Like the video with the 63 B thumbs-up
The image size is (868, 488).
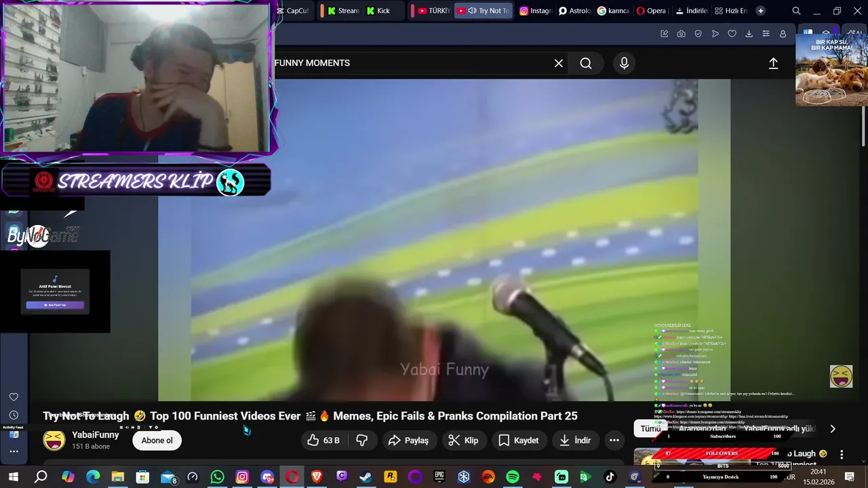323,441
